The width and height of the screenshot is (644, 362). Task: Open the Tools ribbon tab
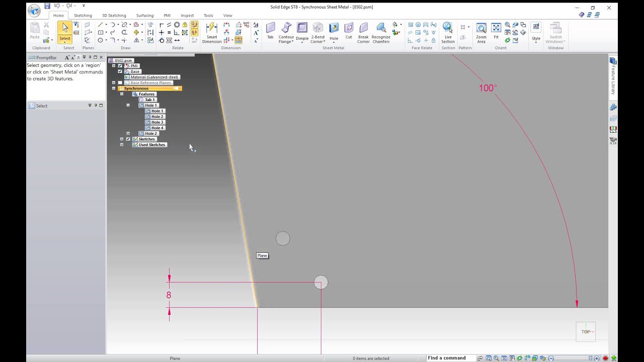pyautogui.click(x=208, y=16)
